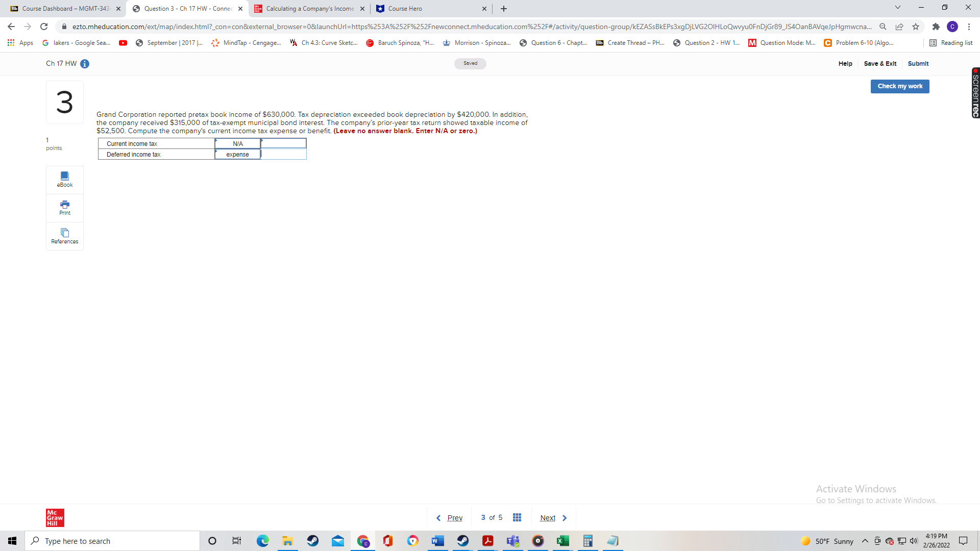Screen dimensions: 980x551
Task: Open the Chrome profile menu dropdown
Action: tap(952, 27)
